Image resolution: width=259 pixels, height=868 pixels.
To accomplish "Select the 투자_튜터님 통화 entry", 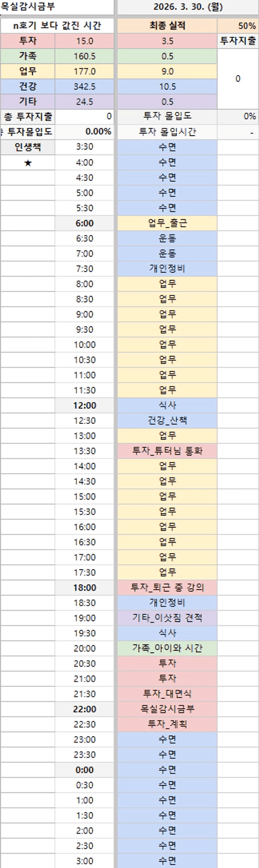I will (x=167, y=451).
